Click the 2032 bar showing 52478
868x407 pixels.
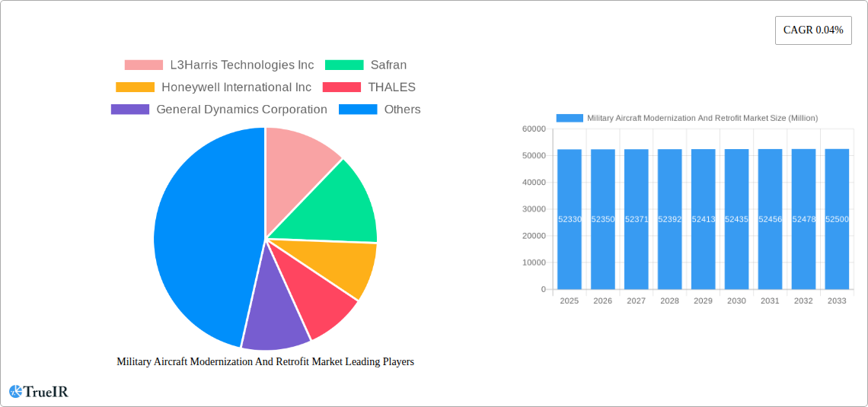[804, 219]
